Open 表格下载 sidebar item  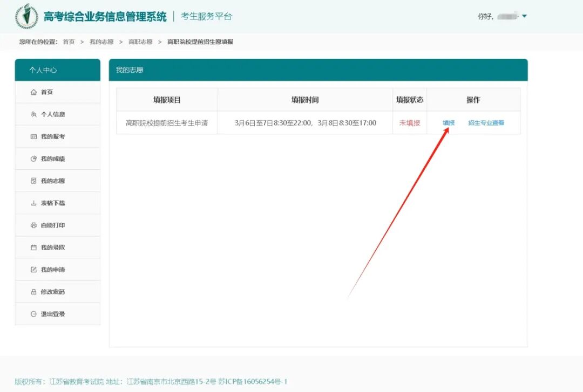tap(58, 203)
